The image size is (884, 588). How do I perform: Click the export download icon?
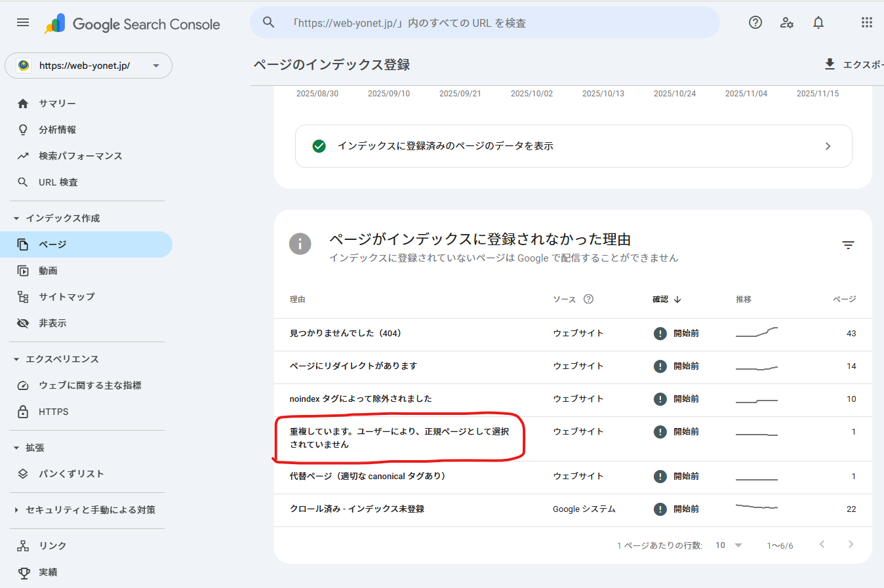tap(830, 64)
